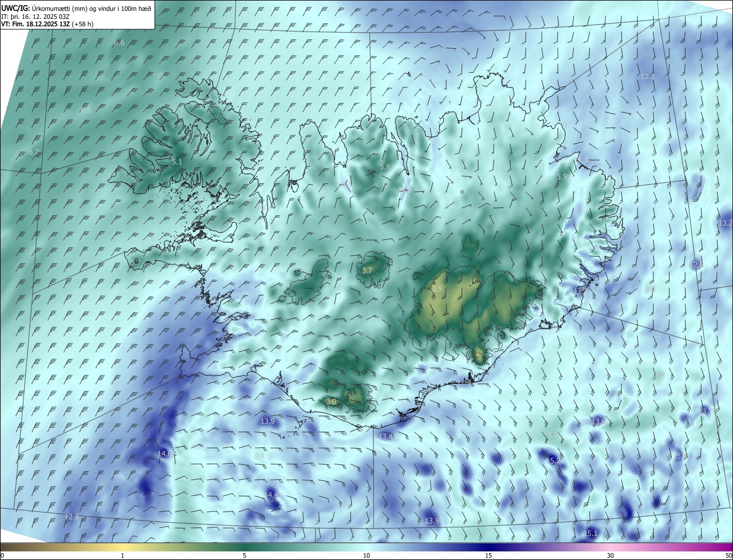Click the map value "13.4"

[x=386, y=436]
